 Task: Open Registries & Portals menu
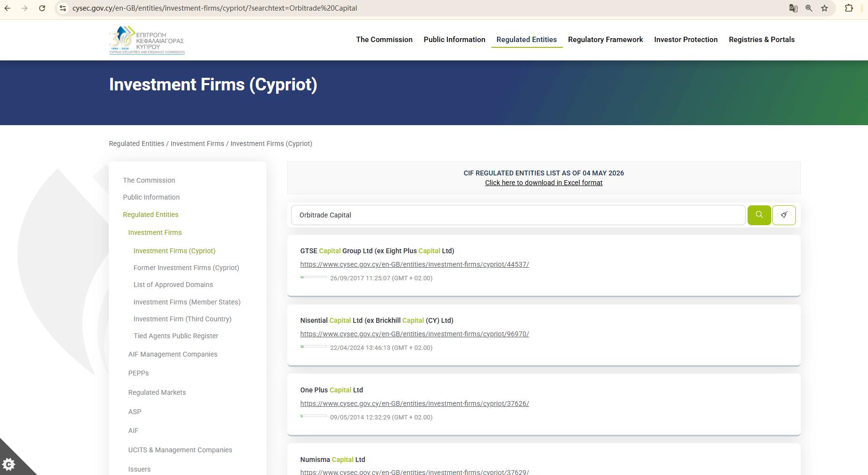pyautogui.click(x=762, y=40)
